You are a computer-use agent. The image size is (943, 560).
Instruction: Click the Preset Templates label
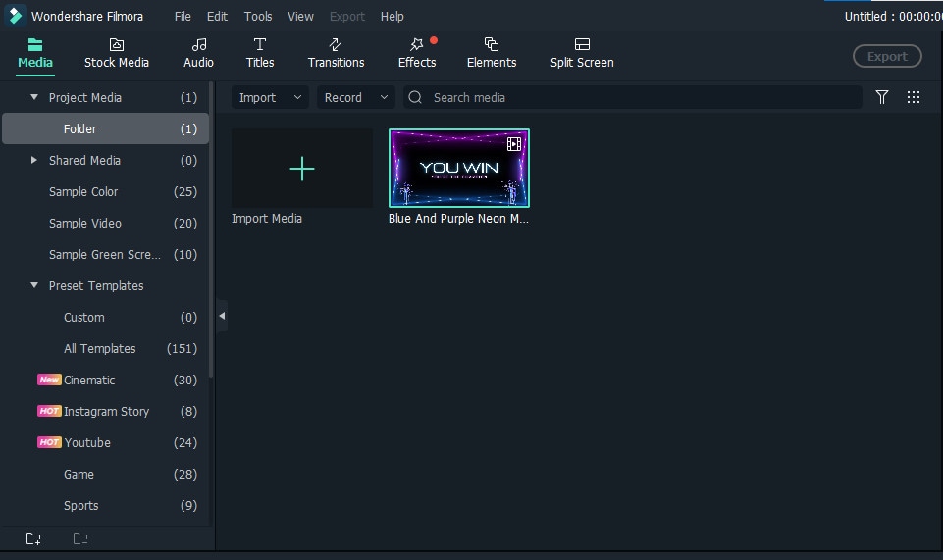click(x=95, y=286)
